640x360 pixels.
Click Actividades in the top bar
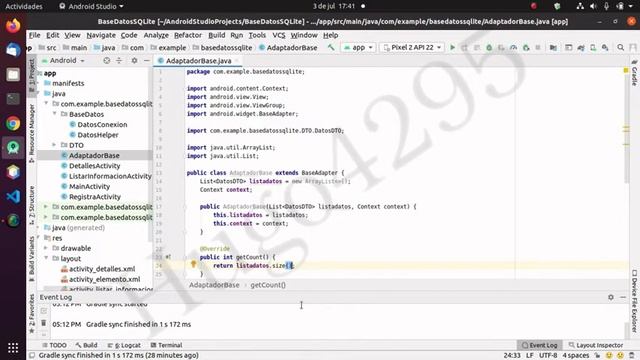coord(24,6)
